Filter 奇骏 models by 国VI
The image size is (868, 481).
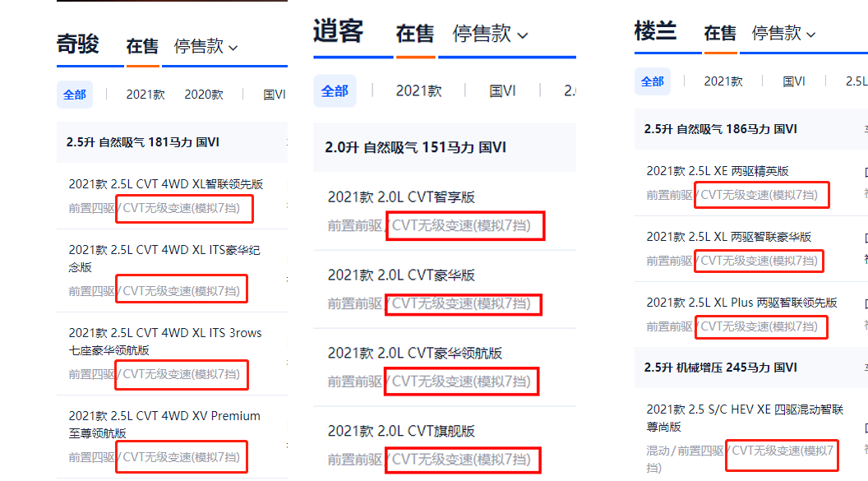tap(275, 95)
